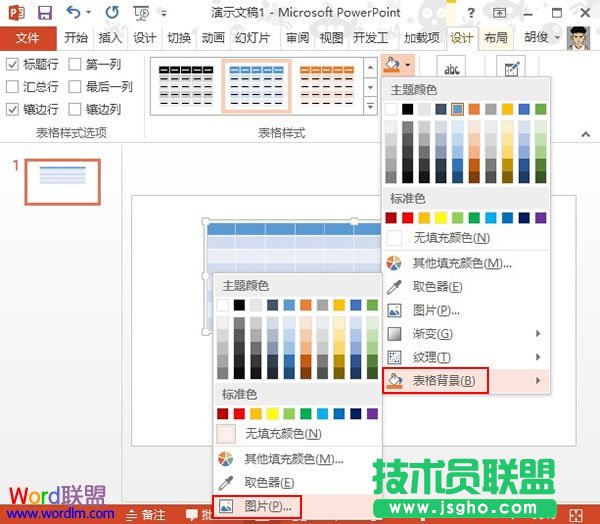Click the start slideshow from beginning icon
This screenshot has width=600, height=524.
click(x=141, y=13)
